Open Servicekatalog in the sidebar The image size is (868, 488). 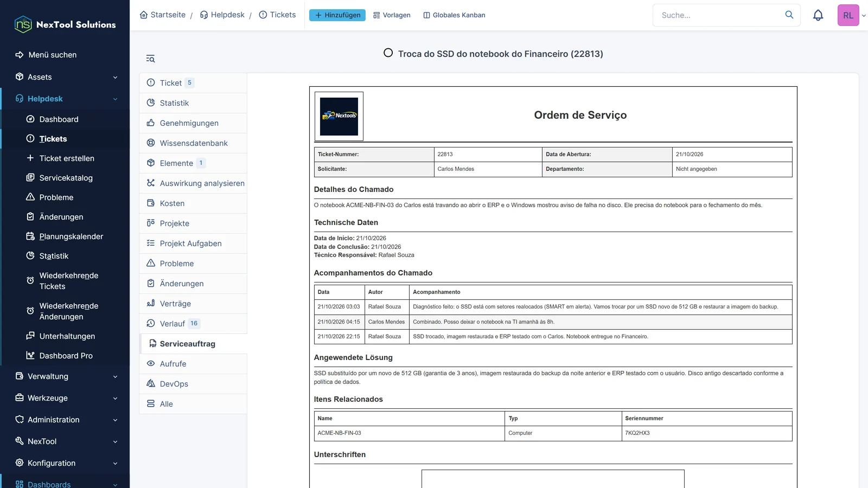pyautogui.click(x=66, y=178)
